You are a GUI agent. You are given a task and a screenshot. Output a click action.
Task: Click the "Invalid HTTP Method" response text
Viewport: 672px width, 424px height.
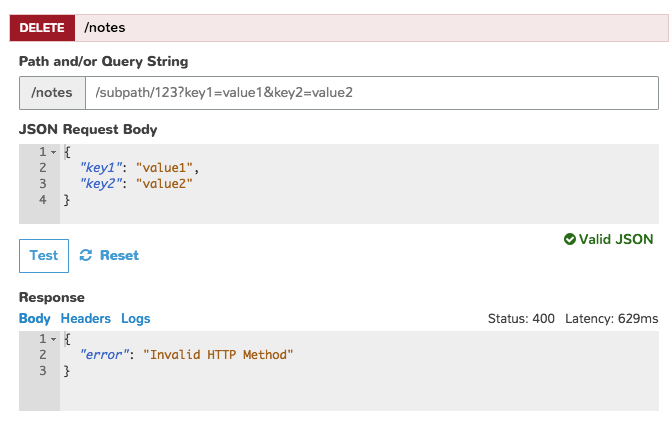click(218, 355)
